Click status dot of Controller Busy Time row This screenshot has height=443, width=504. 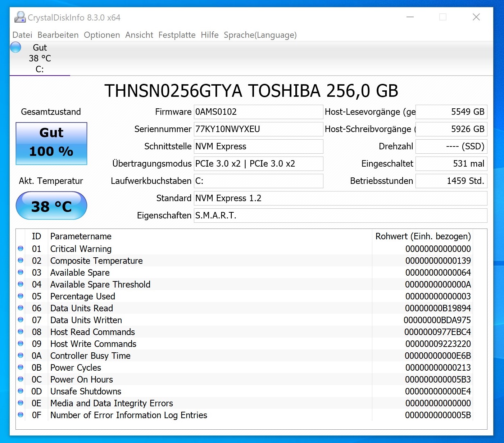coord(21,355)
